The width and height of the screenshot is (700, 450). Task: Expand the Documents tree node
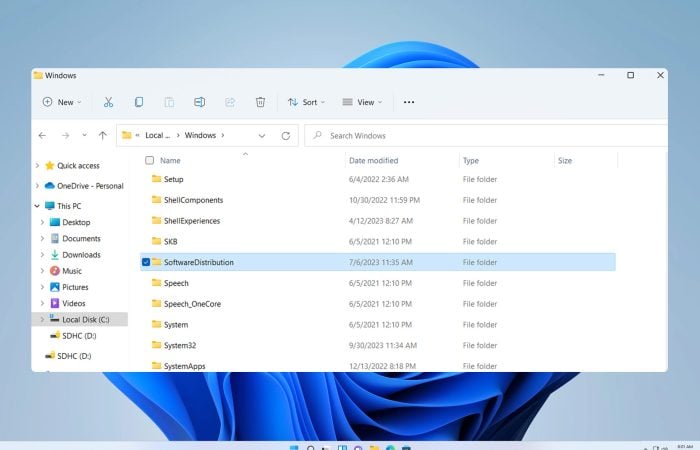click(42, 238)
